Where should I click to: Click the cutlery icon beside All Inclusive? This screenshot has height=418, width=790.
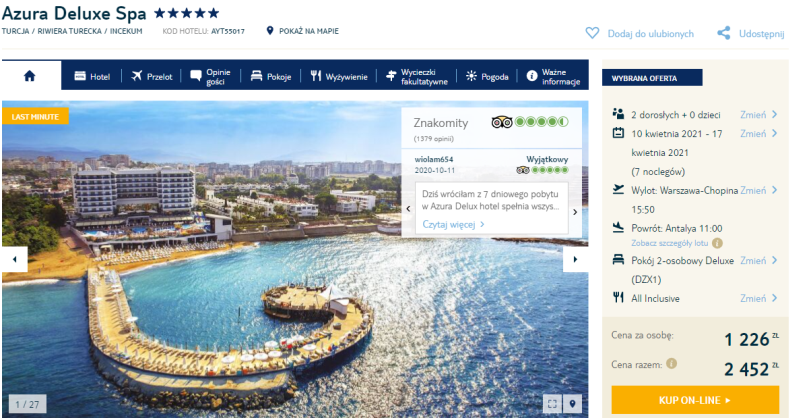[618, 297]
